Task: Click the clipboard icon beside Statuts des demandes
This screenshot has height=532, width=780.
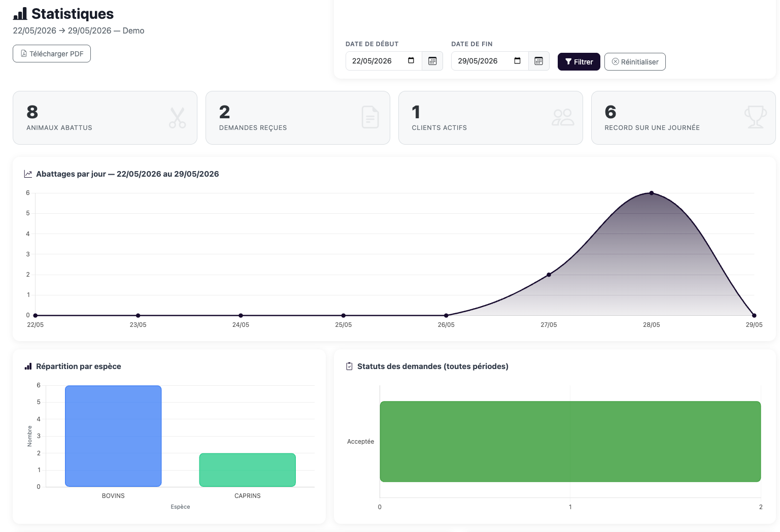Action: pyautogui.click(x=349, y=367)
